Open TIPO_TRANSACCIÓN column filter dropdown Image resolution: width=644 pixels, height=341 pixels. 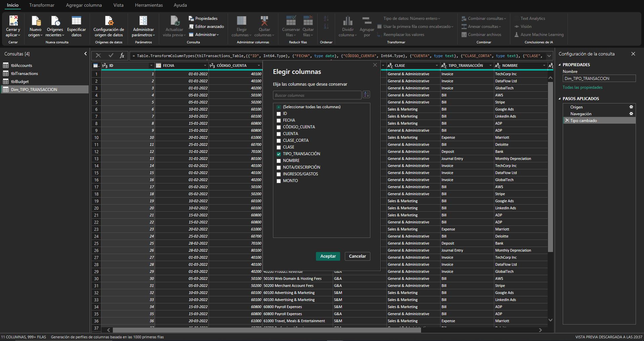pos(490,66)
